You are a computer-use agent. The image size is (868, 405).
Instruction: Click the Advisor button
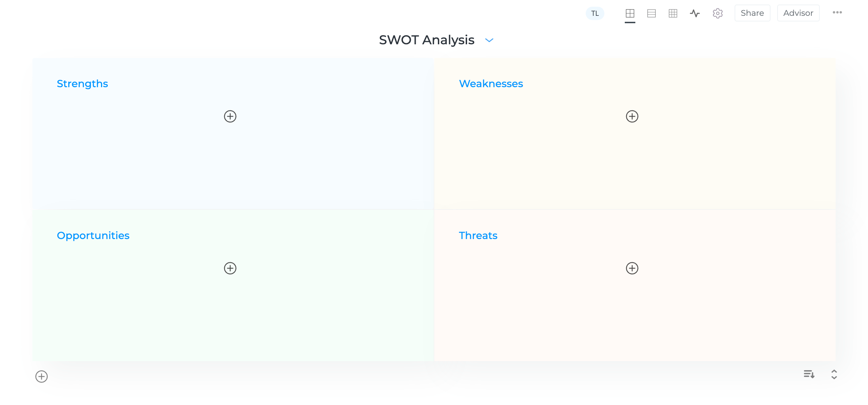tap(798, 13)
